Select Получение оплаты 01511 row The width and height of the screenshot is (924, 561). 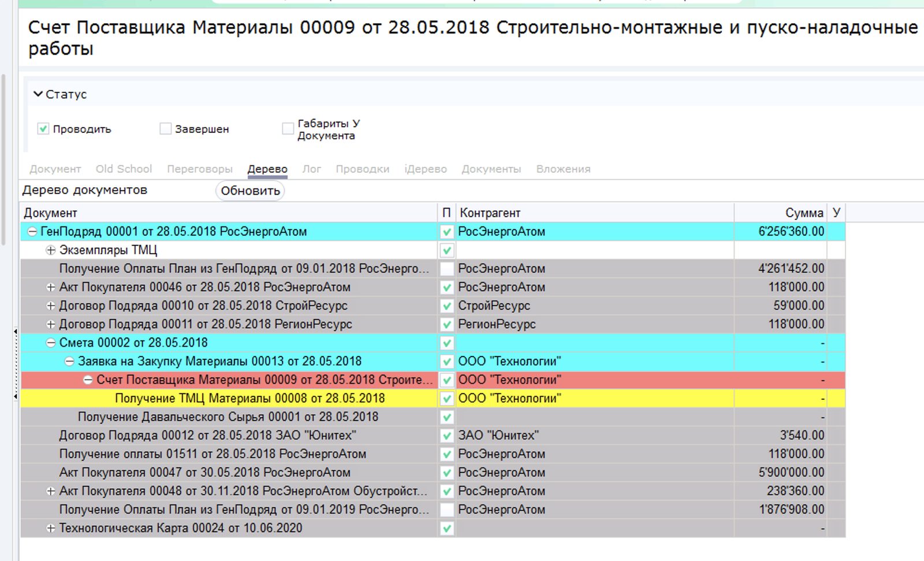pos(433,454)
